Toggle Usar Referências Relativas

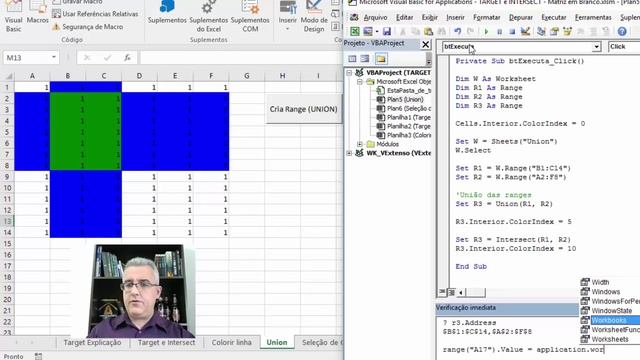click(95, 14)
